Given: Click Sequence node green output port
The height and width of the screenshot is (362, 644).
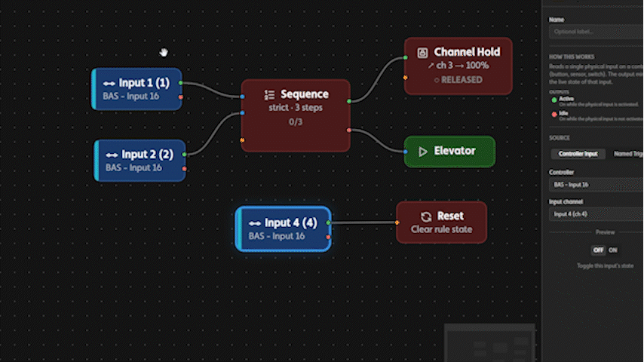Looking at the screenshot, I should pos(348,101).
